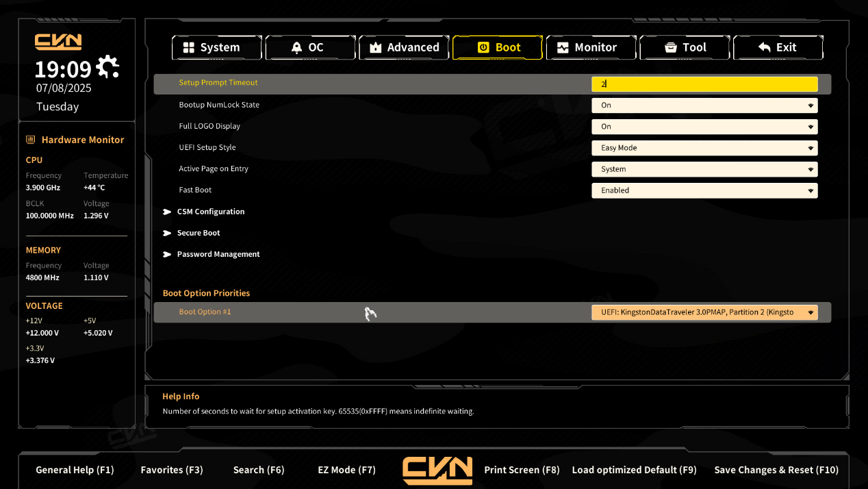Viewport: 868px width, 489px height.
Task: Click the CSM Configuration arrow icon
Action: point(167,212)
